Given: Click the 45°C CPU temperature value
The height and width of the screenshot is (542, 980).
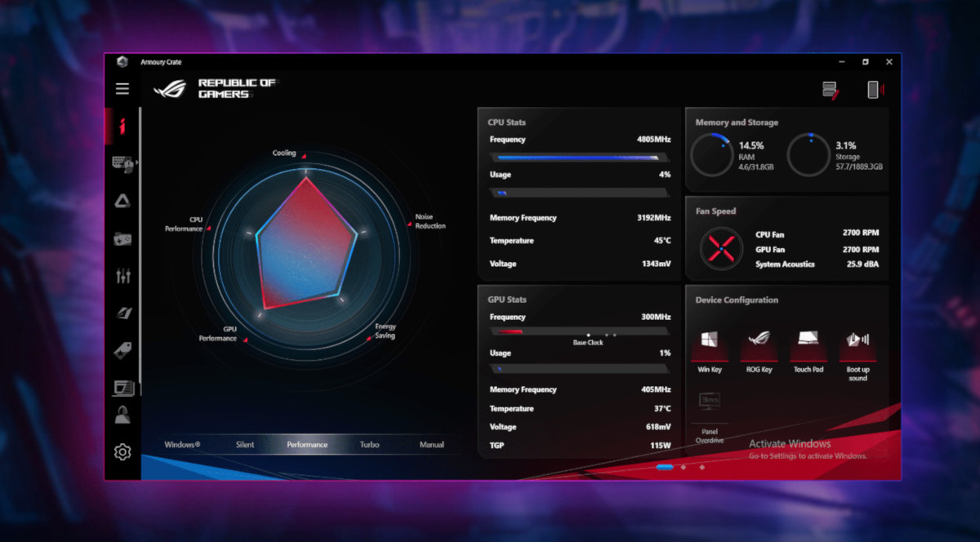Looking at the screenshot, I should 661,241.
